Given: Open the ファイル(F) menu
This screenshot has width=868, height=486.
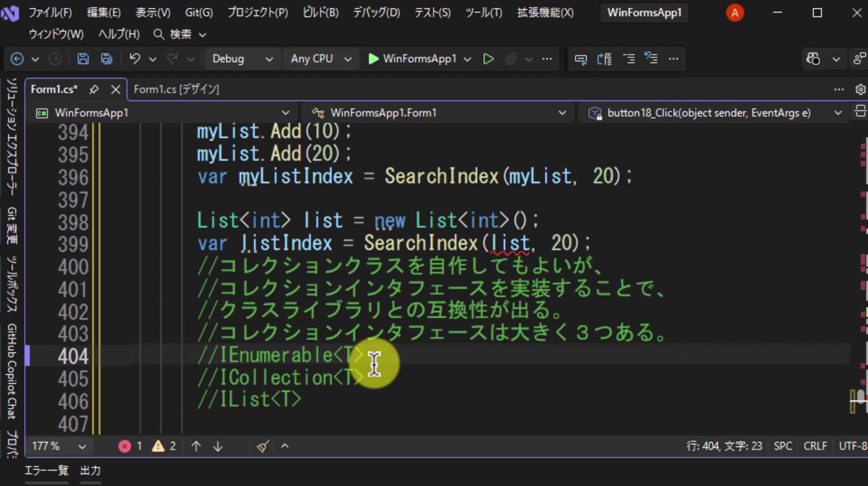Looking at the screenshot, I should [50, 13].
